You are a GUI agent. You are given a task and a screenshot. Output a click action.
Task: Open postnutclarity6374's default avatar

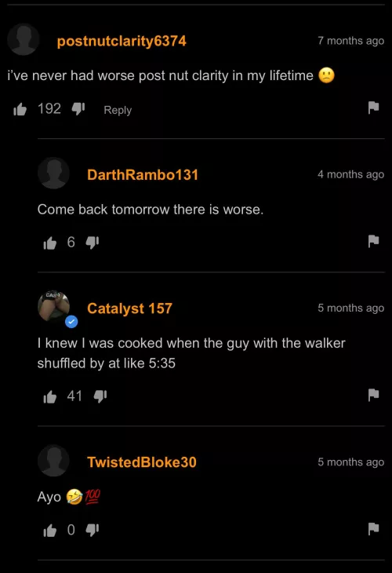(24, 39)
